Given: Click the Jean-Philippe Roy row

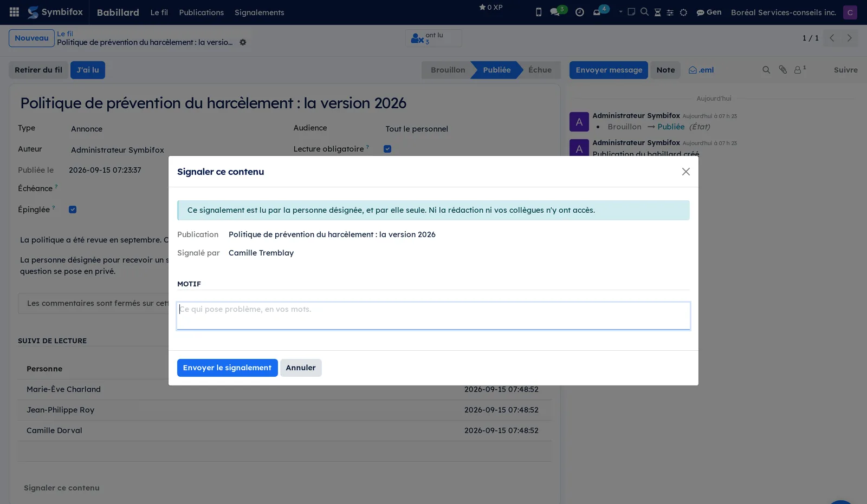Looking at the screenshot, I should pos(284,410).
